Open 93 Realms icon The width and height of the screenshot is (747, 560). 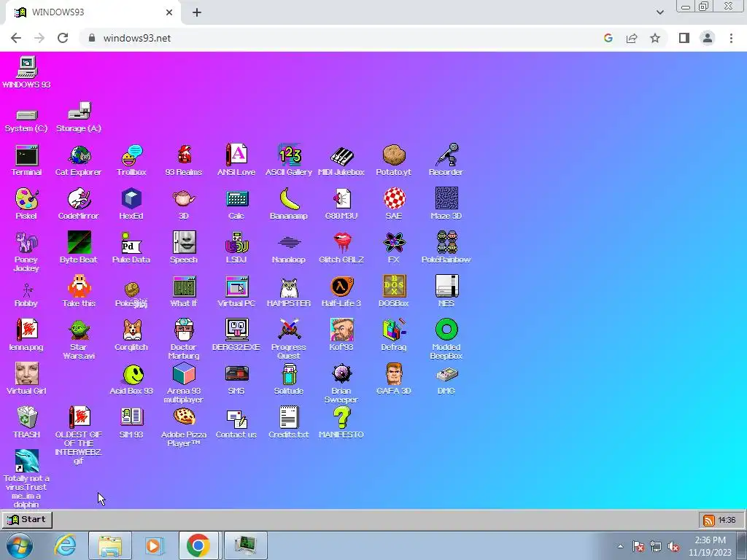184,155
